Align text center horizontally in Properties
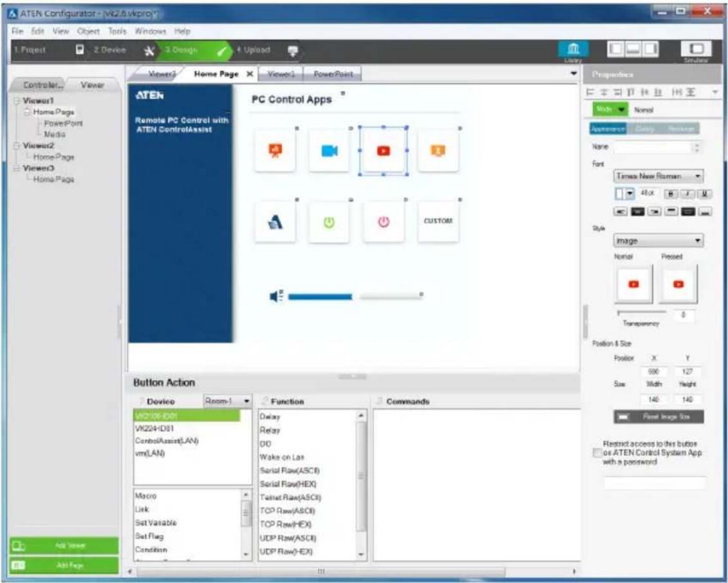 637,211
